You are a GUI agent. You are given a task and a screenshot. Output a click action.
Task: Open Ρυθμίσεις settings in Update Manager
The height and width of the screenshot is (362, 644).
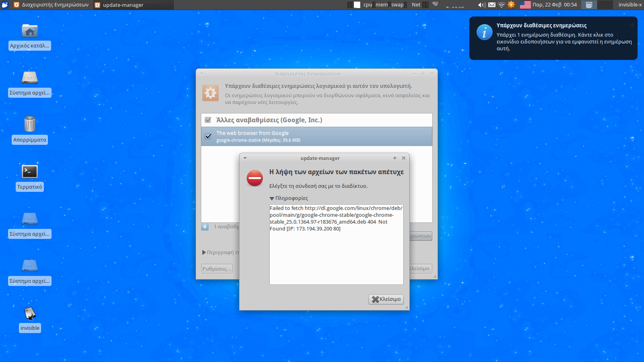tap(217, 269)
